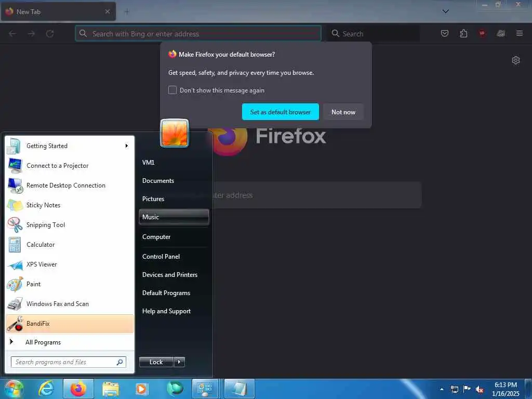Viewport: 532px width, 399px height.
Task: Reload the current page
Action: pos(50,34)
